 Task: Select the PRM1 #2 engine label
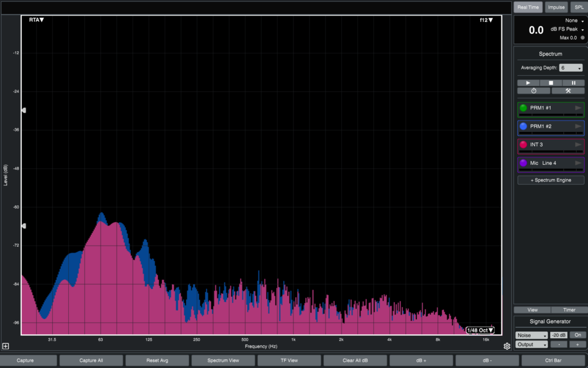(540, 126)
